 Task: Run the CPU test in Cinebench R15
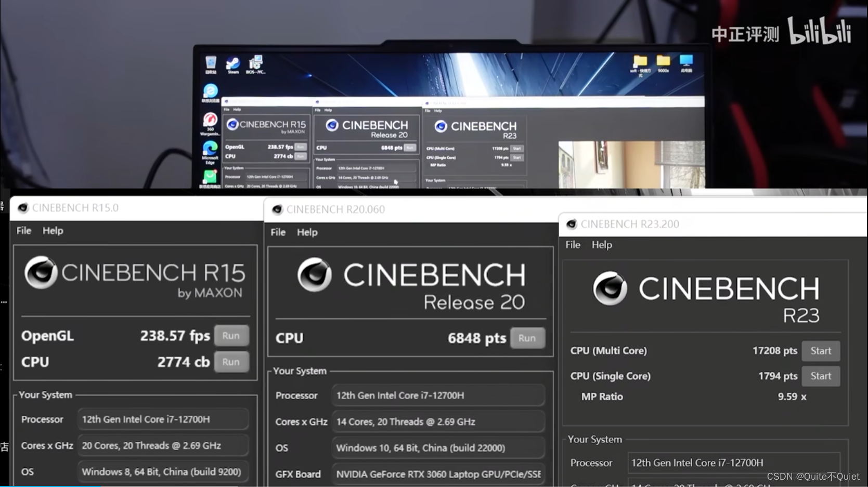(231, 362)
